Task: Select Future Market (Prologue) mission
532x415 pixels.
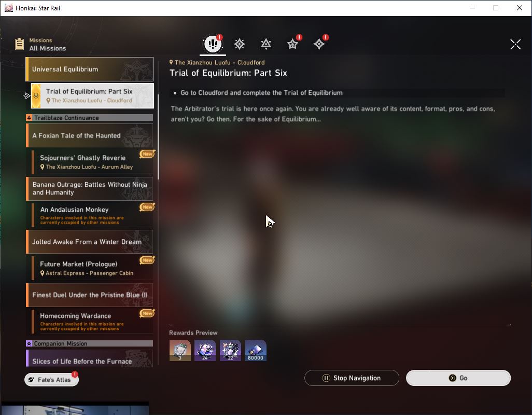Action: tap(92, 268)
